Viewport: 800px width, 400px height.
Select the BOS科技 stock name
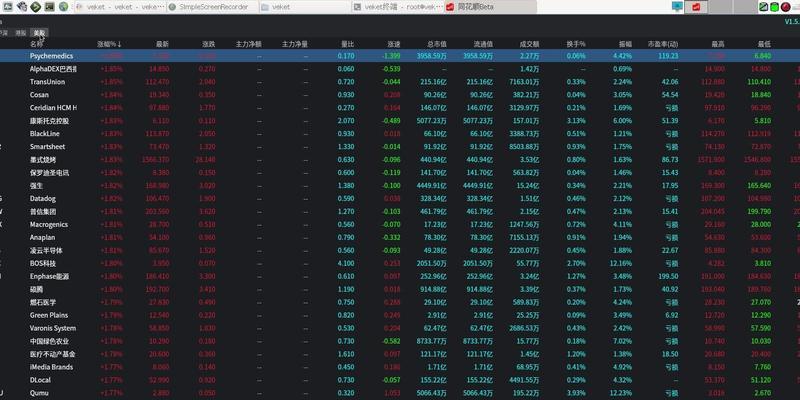(x=43, y=263)
